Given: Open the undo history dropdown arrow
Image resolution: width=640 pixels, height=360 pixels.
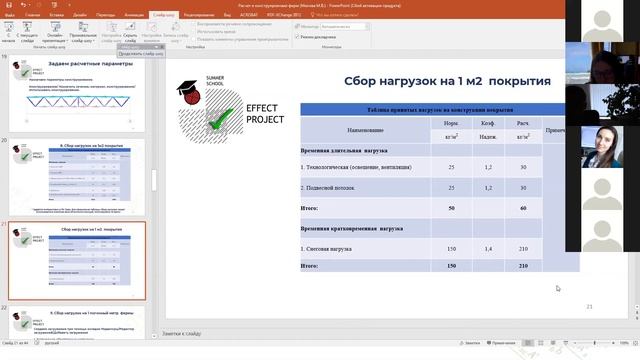Looking at the screenshot, I should [x=29, y=5].
